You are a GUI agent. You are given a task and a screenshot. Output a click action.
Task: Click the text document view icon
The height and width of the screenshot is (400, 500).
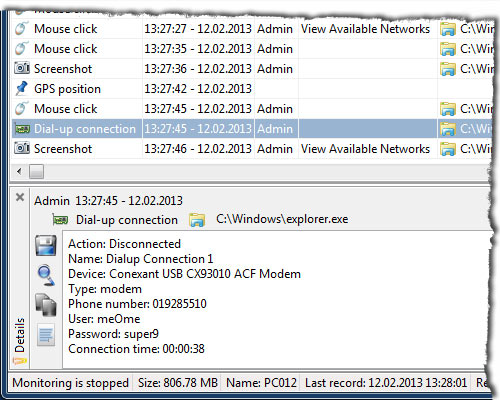(46, 334)
